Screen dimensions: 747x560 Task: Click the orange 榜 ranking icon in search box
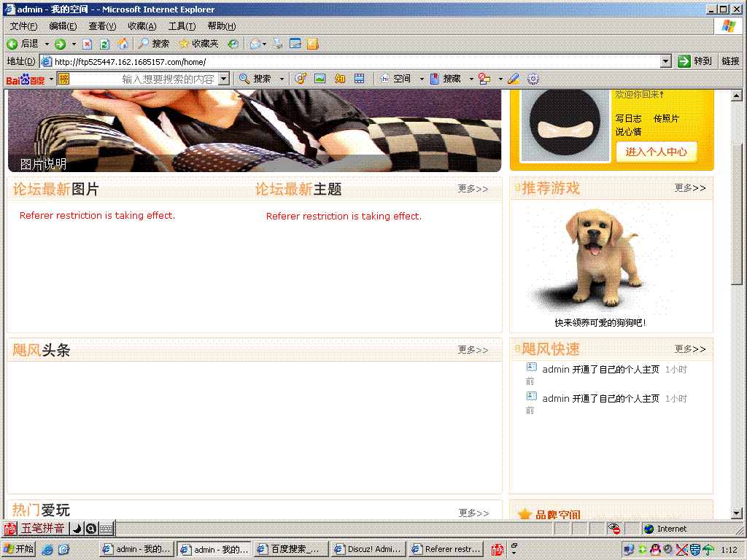pyautogui.click(x=64, y=79)
